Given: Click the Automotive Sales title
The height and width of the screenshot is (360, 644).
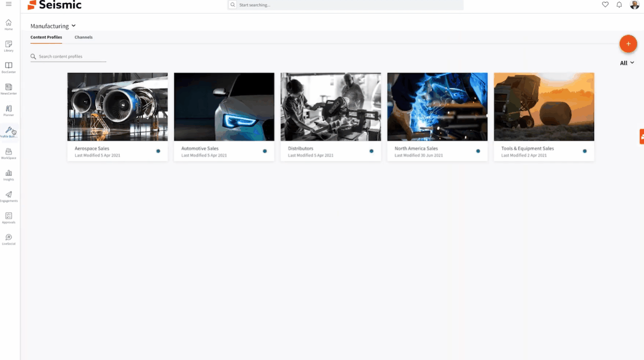Looking at the screenshot, I should click(200, 148).
